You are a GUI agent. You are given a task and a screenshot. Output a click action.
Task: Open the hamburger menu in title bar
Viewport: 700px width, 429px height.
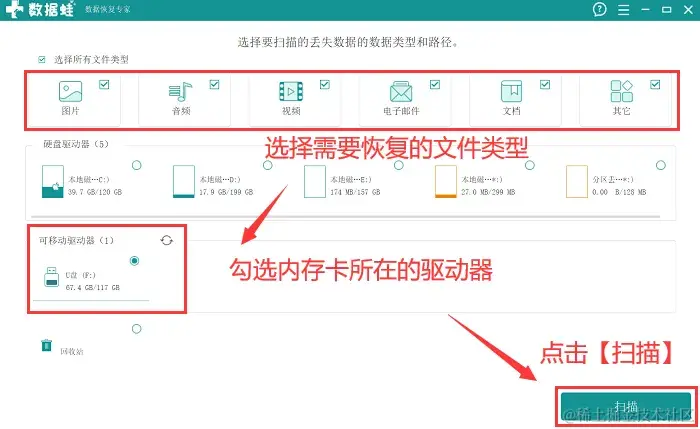(x=624, y=10)
